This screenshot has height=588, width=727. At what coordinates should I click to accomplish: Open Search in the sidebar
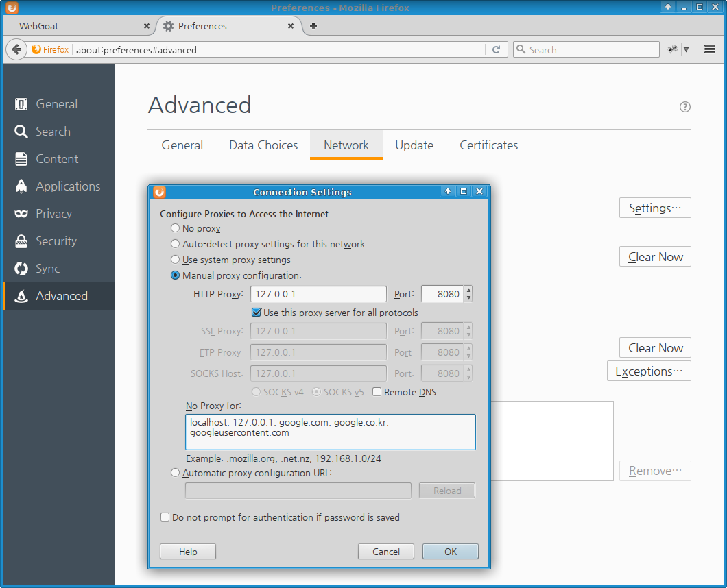point(58,131)
